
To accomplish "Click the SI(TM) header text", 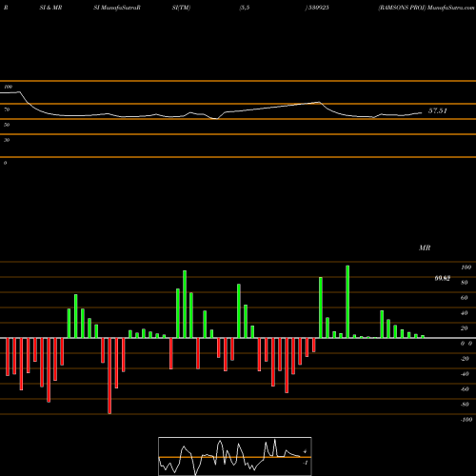I will pos(181,8).
